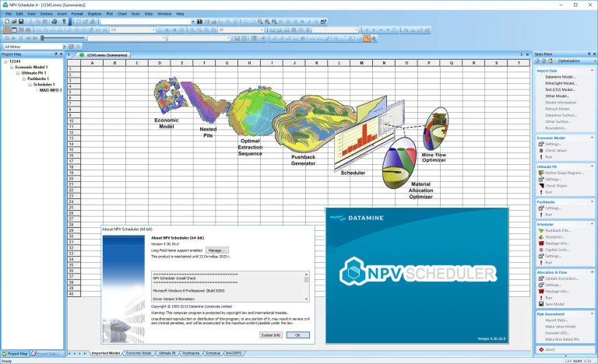598x364 pixels.
Task: Click the highlighted orange tool icon on the toolbar
Action: pos(367,38)
